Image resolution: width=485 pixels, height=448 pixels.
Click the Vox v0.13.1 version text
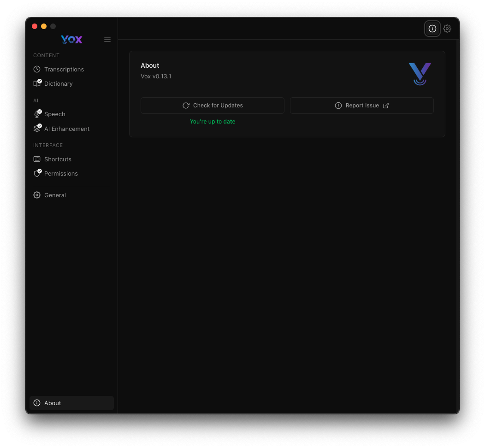point(156,77)
